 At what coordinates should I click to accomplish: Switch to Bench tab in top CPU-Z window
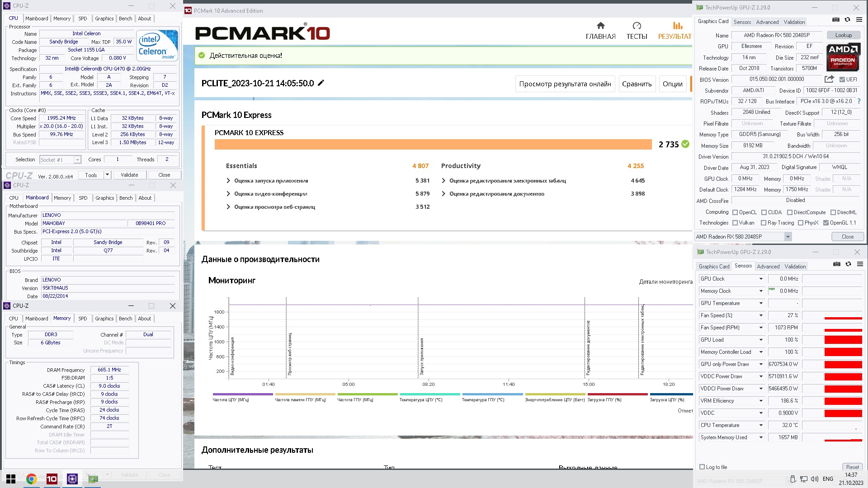126,19
